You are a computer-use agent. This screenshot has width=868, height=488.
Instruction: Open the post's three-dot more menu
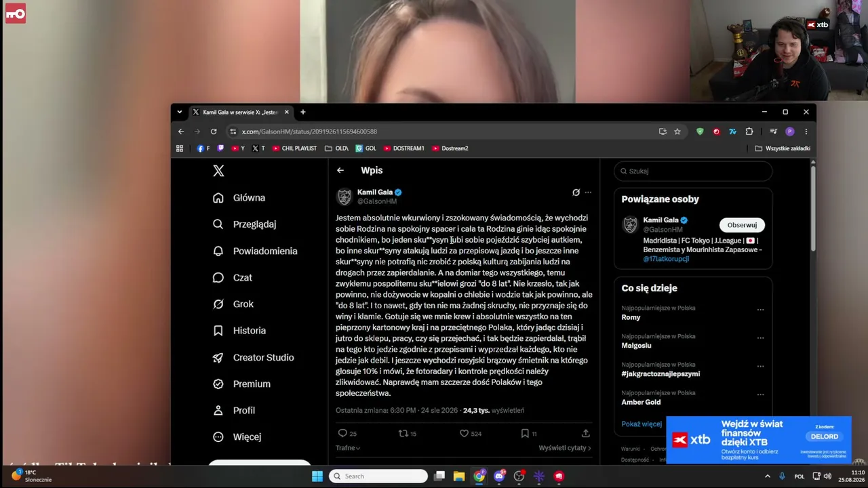coord(588,192)
